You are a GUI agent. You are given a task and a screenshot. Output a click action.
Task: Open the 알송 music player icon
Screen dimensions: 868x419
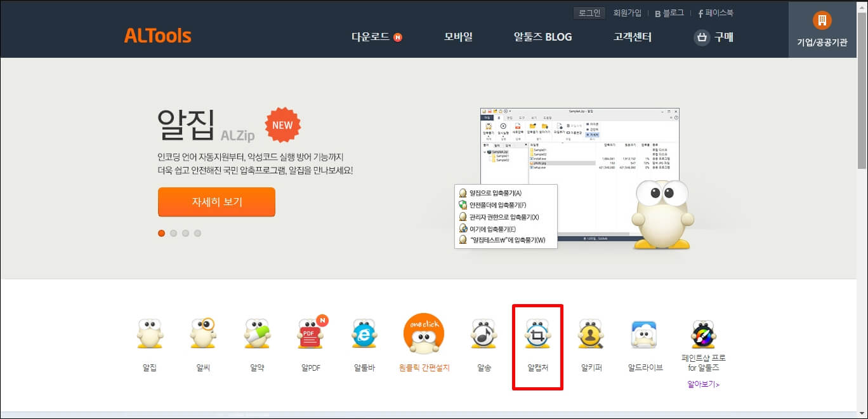tap(484, 334)
